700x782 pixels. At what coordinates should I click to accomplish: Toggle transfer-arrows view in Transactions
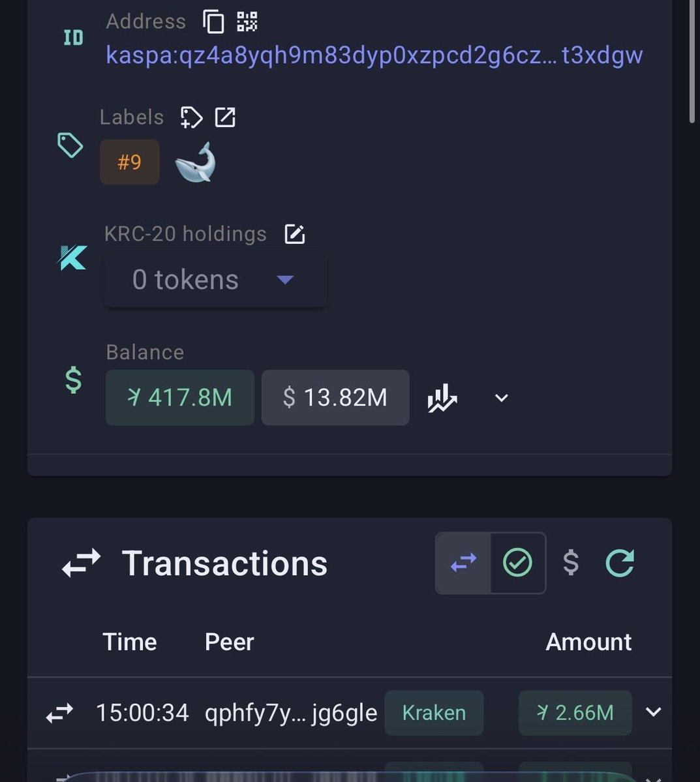[463, 563]
